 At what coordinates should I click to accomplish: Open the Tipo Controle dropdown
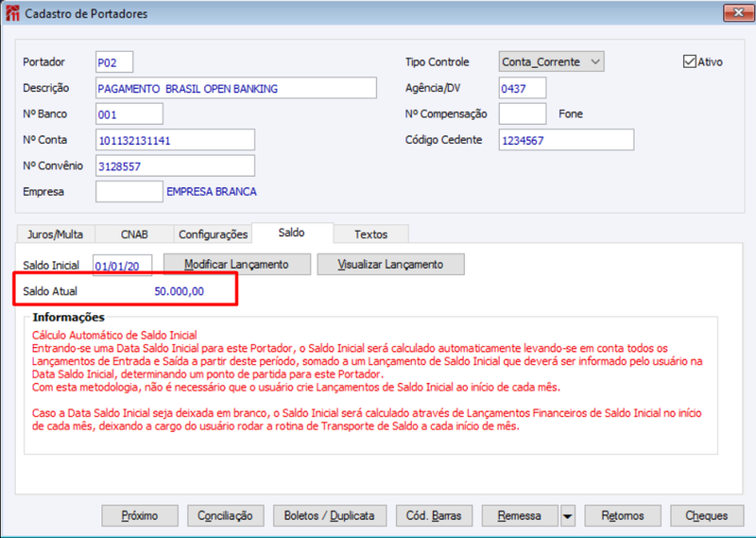[551, 61]
